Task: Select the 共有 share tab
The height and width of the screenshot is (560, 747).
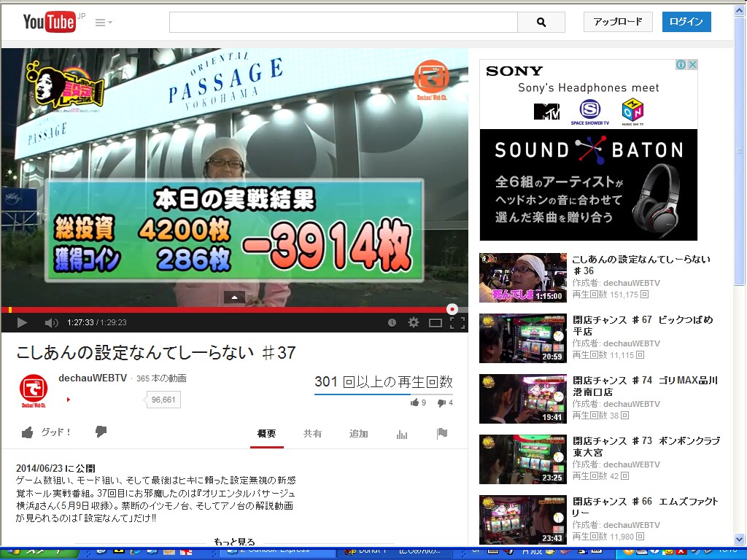Action: (x=312, y=434)
